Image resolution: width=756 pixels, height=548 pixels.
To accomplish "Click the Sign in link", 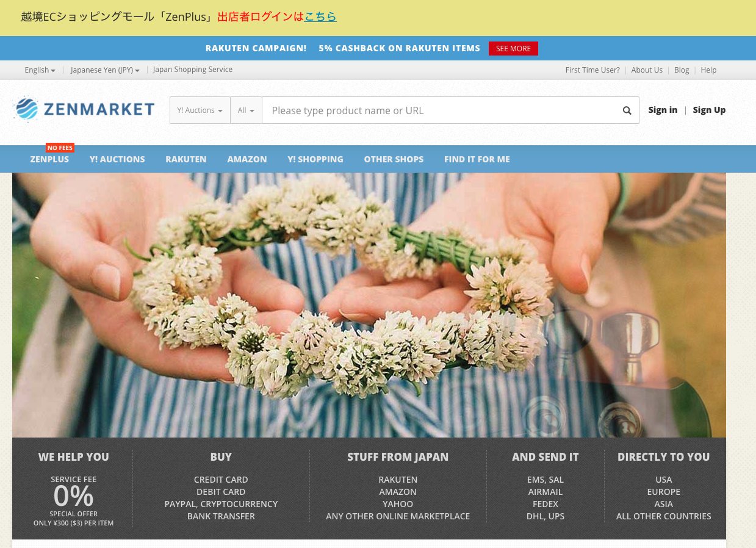I will pos(663,110).
